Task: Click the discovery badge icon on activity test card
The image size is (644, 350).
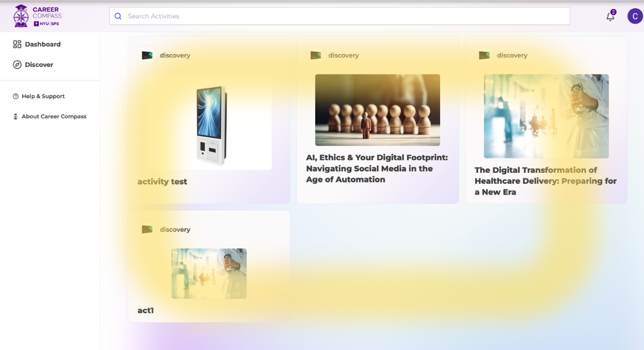Action: (147, 55)
